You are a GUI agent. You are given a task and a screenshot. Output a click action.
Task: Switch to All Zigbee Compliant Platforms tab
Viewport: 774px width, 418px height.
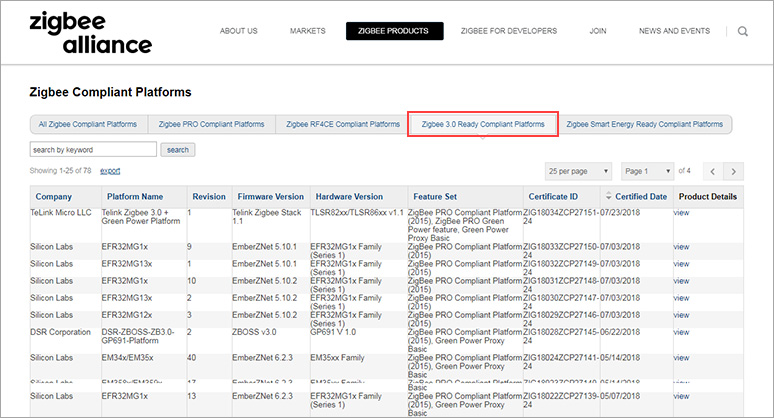[88, 124]
